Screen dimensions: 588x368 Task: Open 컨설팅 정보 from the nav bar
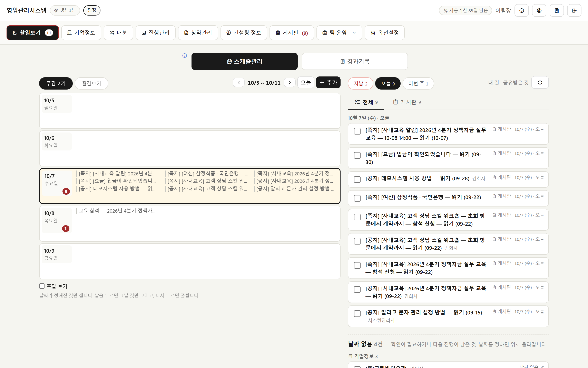click(244, 33)
